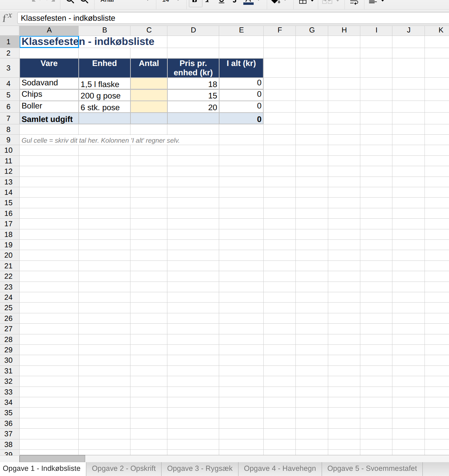Open the Opgave 3 - Rygsæk sheet tab
Viewport: 449px width, 476px height.
pos(200,469)
